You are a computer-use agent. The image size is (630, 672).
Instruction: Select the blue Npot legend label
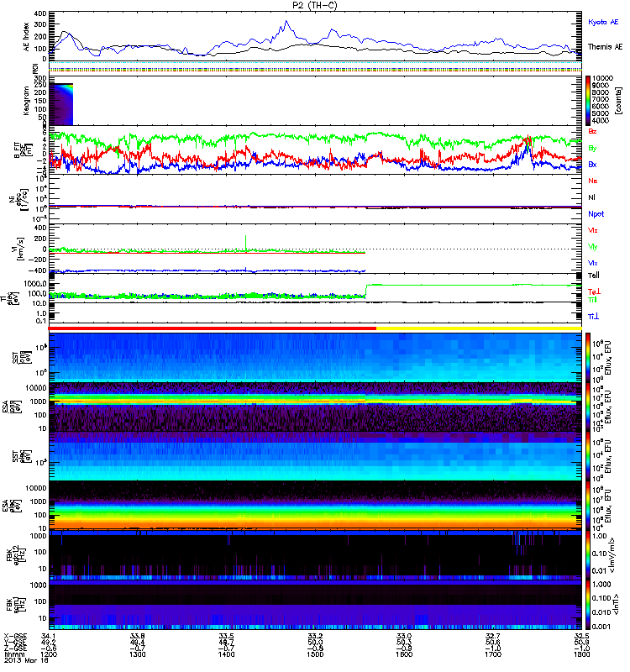point(596,214)
